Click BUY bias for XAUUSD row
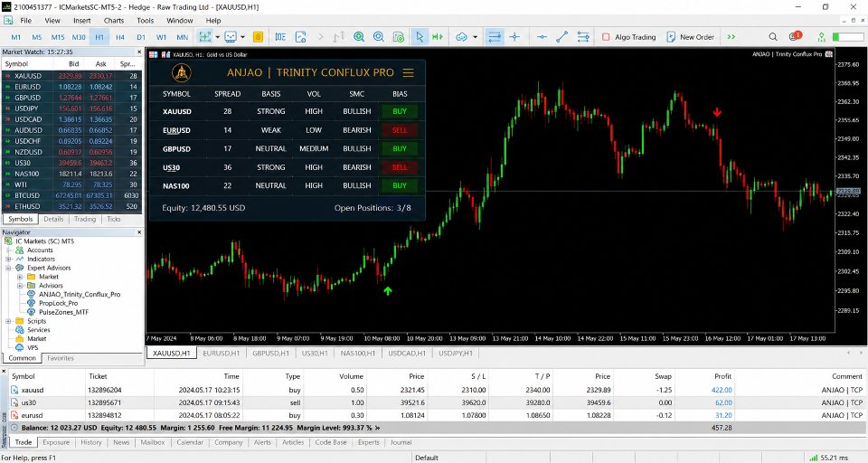Image resolution: width=868 pixels, height=463 pixels. tap(400, 111)
